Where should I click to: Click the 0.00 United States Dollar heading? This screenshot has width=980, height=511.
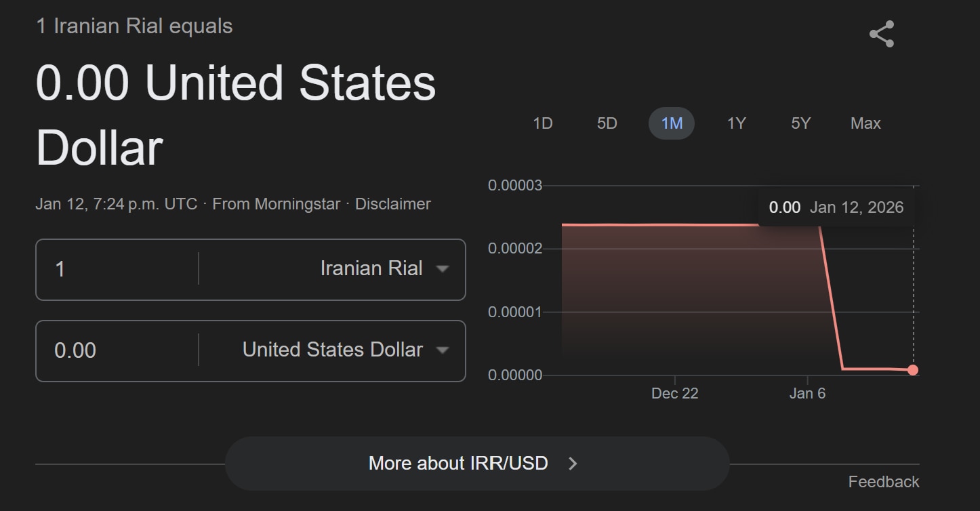tap(235, 115)
